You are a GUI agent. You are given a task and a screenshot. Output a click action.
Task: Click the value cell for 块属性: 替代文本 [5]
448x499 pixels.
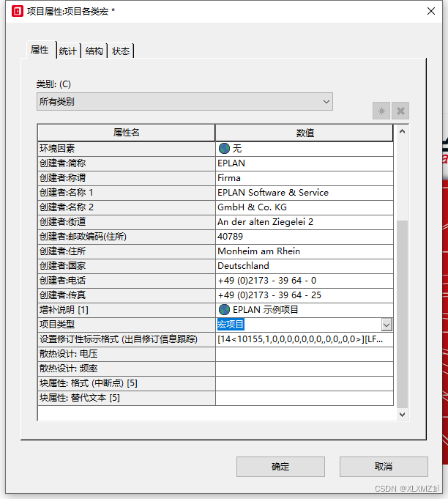[x=305, y=398]
